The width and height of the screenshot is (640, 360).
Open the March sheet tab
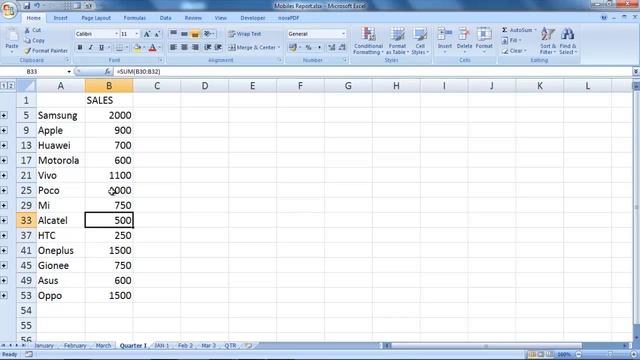coord(103,346)
